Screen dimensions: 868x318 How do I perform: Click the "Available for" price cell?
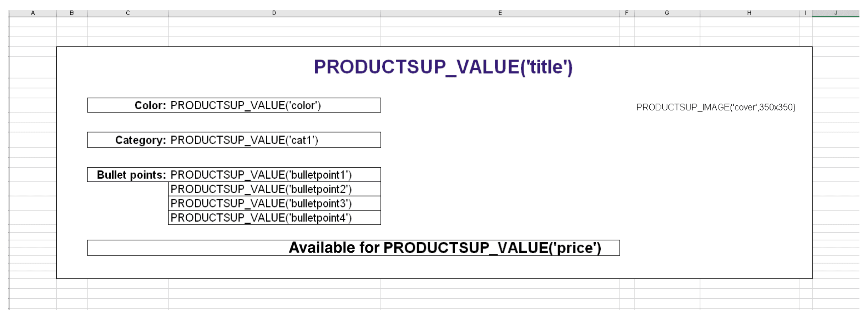444,248
